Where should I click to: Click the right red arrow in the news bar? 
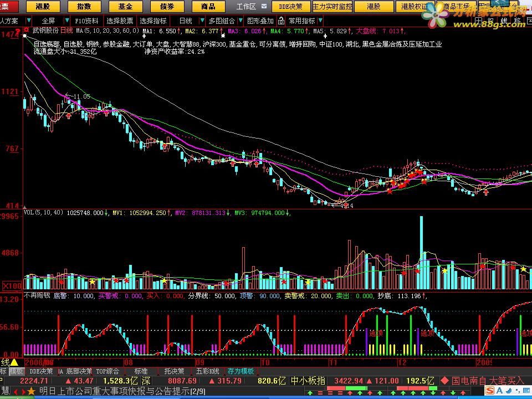click(23, 392)
